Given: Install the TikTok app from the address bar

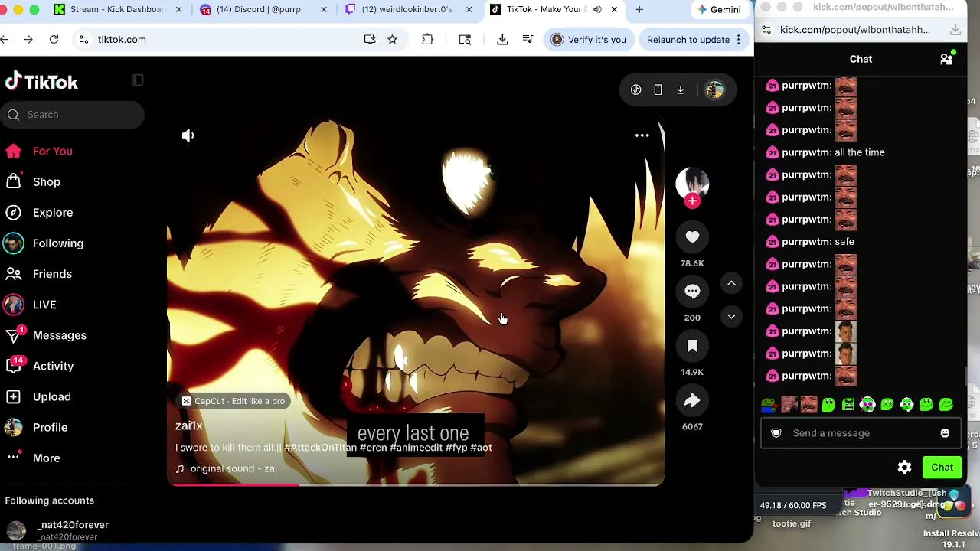Looking at the screenshot, I should [370, 40].
